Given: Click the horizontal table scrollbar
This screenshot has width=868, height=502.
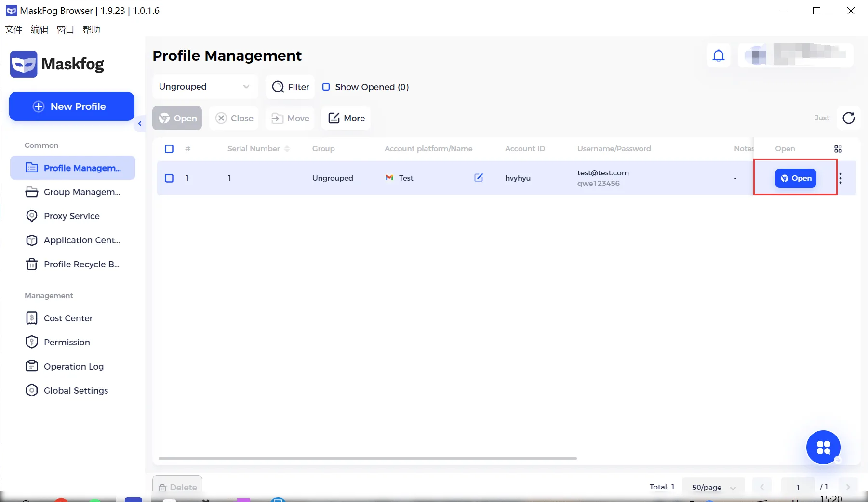Looking at the screenshot, I should pos(367,458).
